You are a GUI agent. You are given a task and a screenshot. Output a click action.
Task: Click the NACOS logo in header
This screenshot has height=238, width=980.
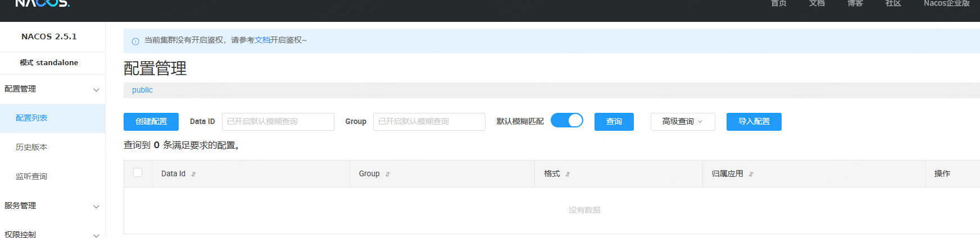(x=42, y=3)
